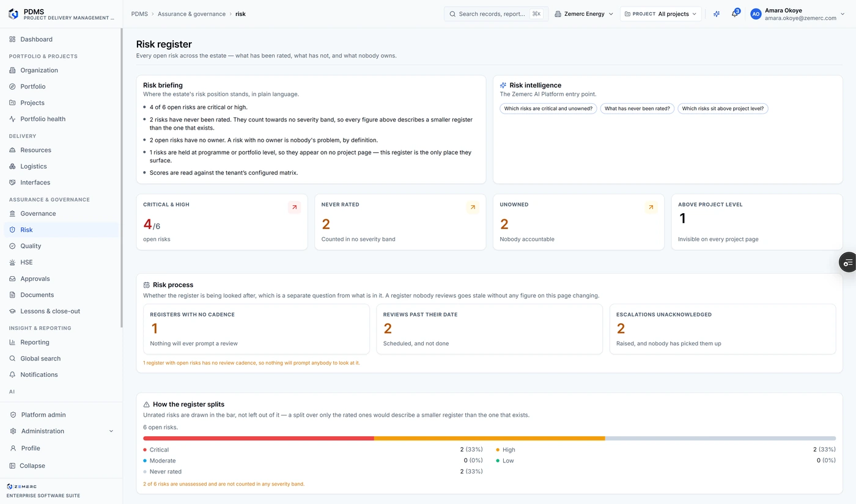Click the floating dark panel toggle button
Screen dimensions: 856x504
tap(847, 262)
